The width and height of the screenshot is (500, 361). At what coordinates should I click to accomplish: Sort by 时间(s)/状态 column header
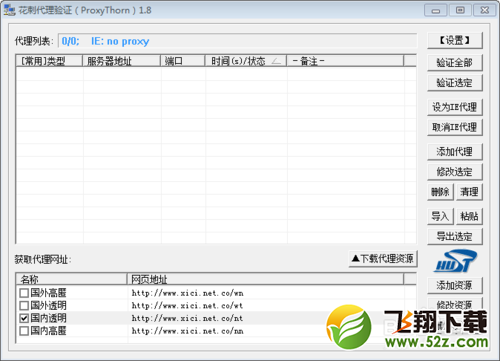(246, 61)
